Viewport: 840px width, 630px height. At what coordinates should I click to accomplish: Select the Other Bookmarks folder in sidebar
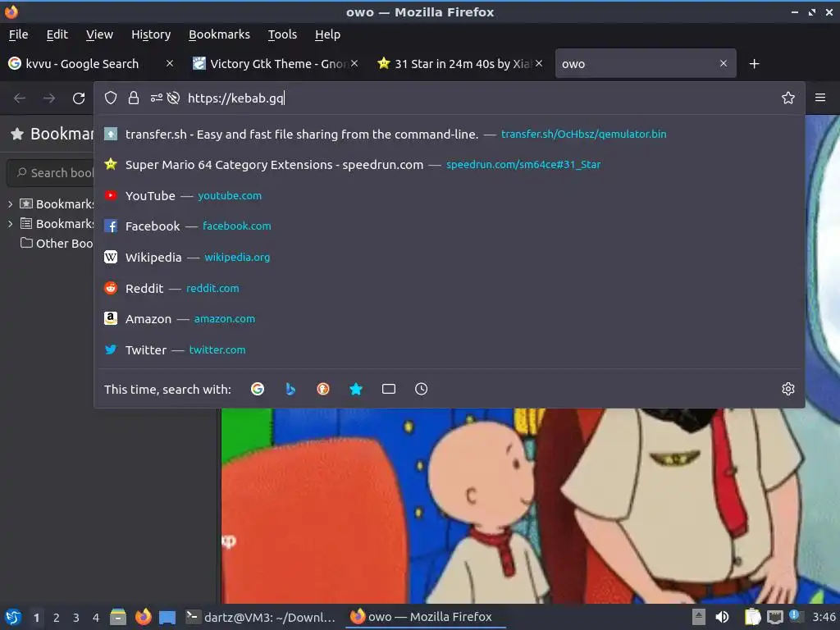57,243
